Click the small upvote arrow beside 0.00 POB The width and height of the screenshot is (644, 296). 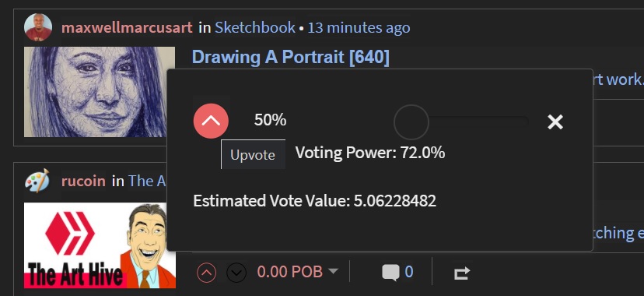(x=207, y=272)
